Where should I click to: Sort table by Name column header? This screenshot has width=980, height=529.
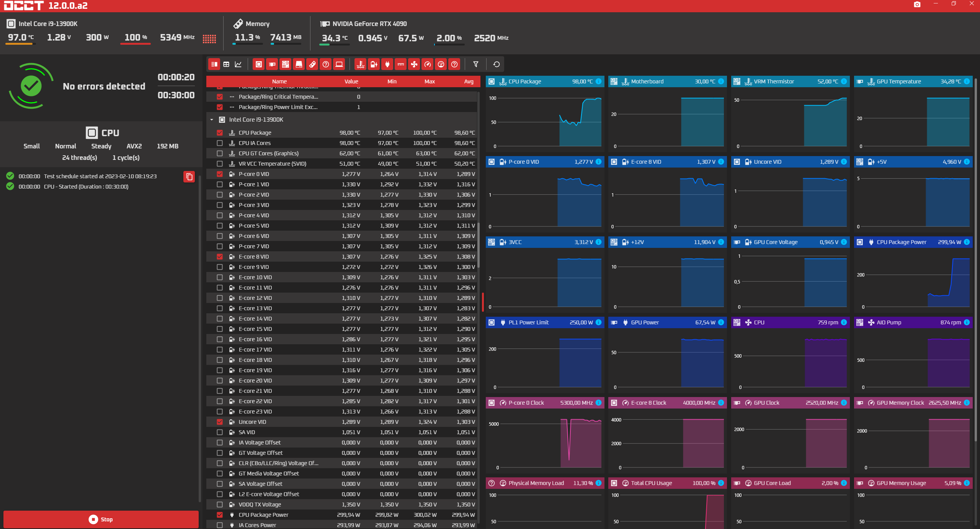(279, 81)
